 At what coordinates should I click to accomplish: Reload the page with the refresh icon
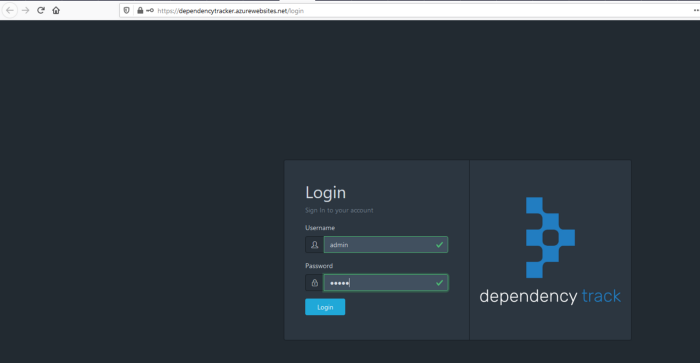pos(41,10)
